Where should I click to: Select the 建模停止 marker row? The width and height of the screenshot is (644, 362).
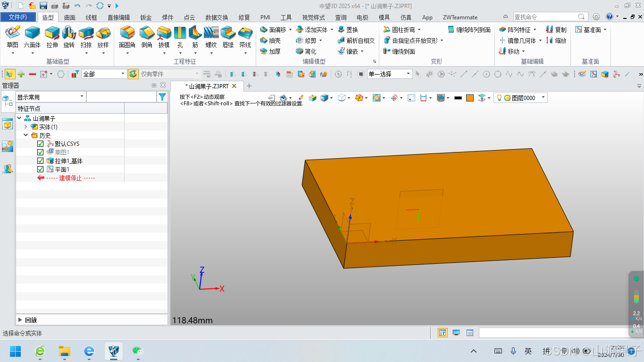70,178
